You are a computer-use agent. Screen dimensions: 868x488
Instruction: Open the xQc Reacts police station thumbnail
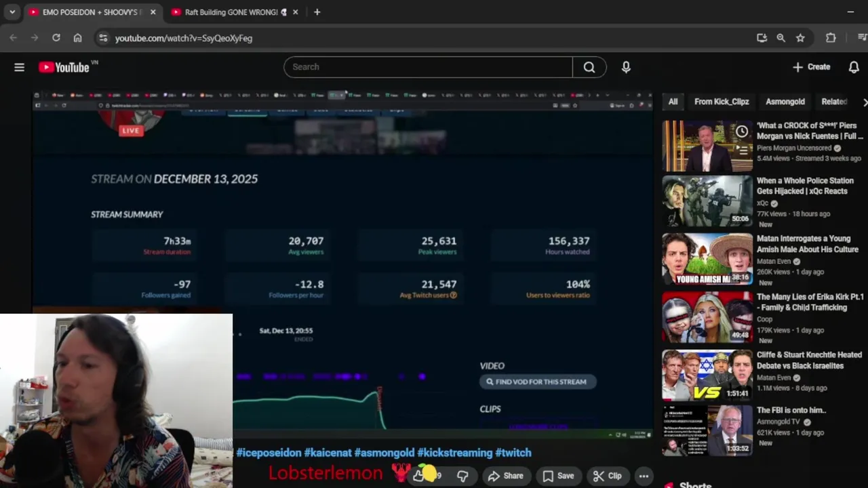pos(707,201)
